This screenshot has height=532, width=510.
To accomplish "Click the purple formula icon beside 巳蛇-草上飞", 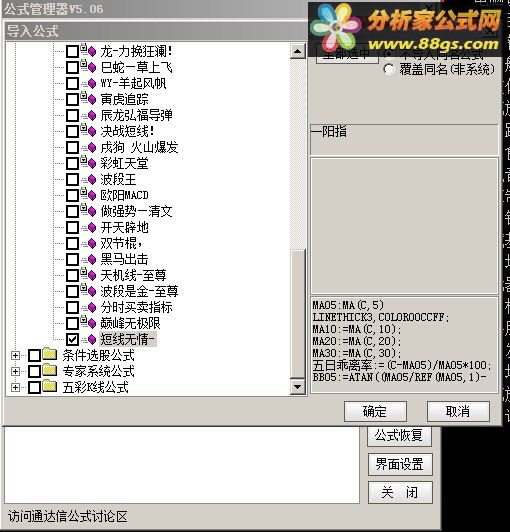I will click(x=92, y=68).
